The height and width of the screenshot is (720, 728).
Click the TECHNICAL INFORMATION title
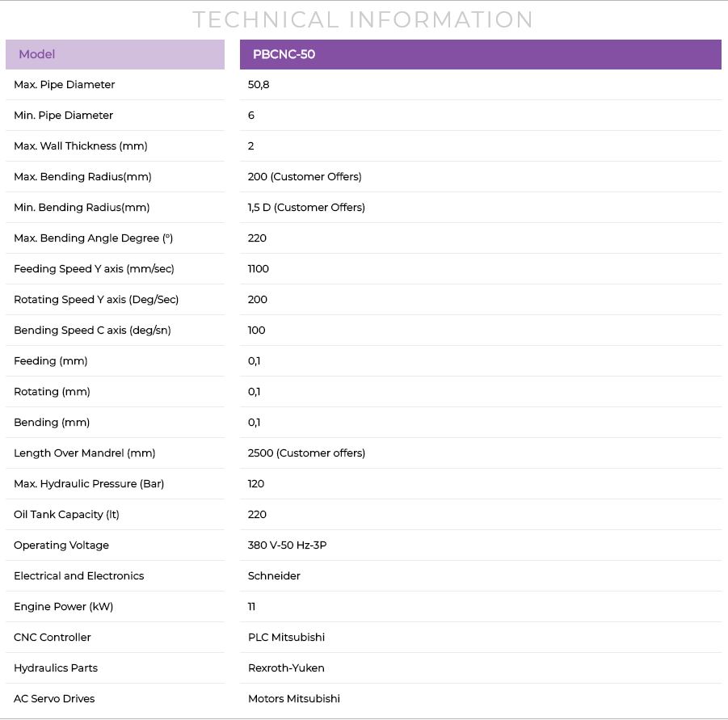click(x=363, y=19)
